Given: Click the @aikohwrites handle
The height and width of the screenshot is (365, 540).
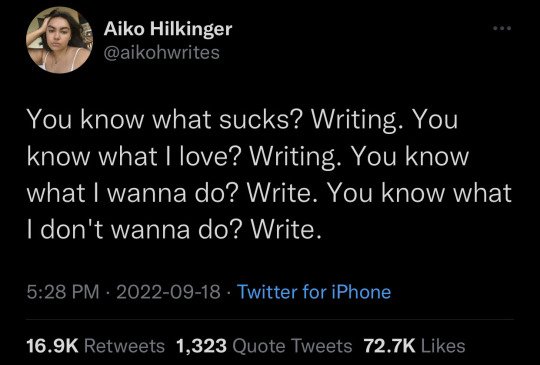Looking at the screenshot, I should coord(162,53).
